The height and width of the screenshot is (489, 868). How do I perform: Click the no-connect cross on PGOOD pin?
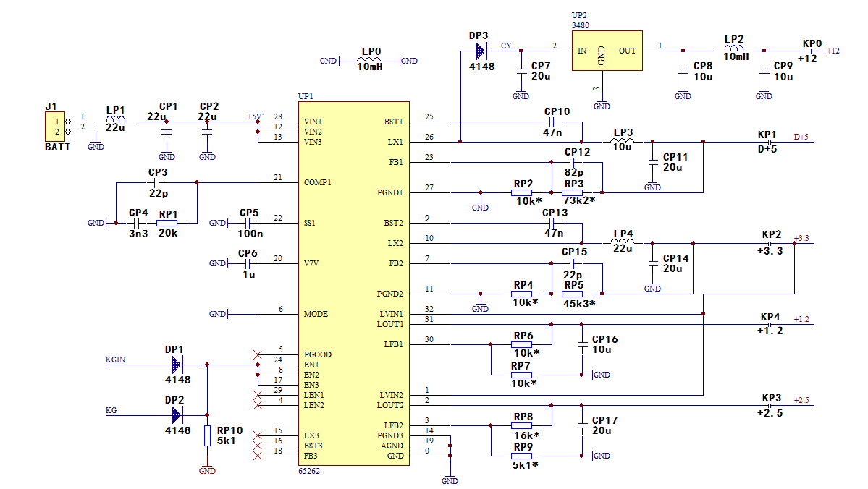point(257,354)
